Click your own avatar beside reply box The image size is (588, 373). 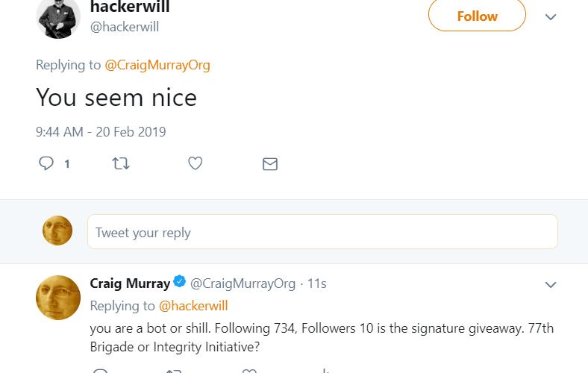(57, 231)
